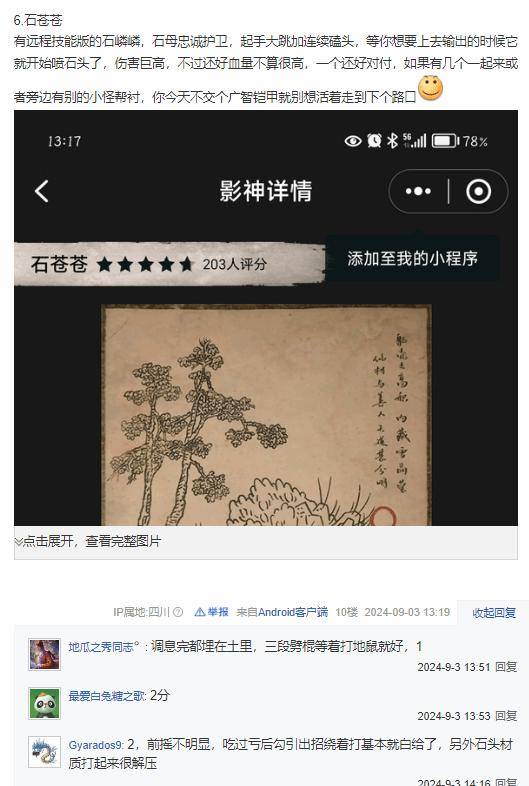529x786 pixels.
Task: Click the circle close target icon
Action: pos(478,191)
